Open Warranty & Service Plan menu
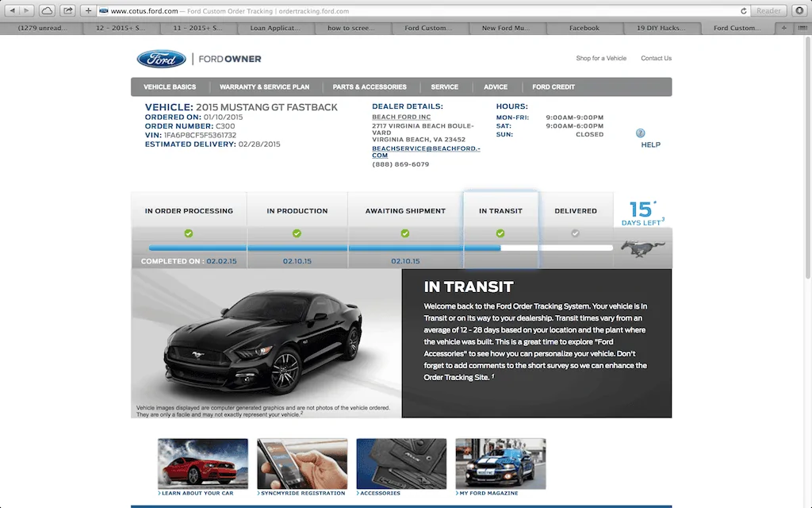The image size is (812, 508). (x=265, y=87)
